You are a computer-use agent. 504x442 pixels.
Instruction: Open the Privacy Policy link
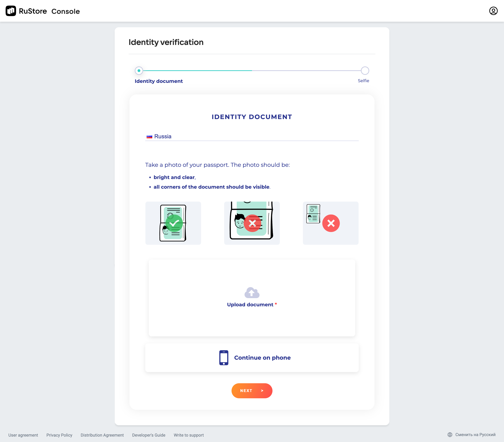(x=59, y=435)
